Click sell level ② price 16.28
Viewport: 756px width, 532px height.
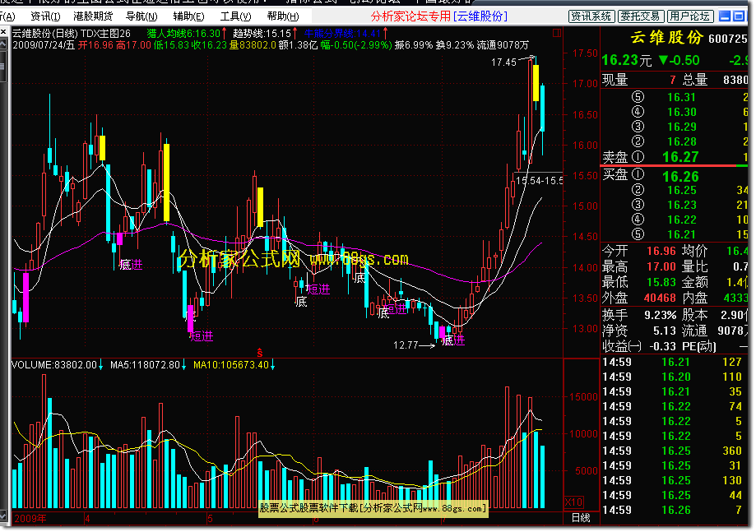(x=681, y=141)
